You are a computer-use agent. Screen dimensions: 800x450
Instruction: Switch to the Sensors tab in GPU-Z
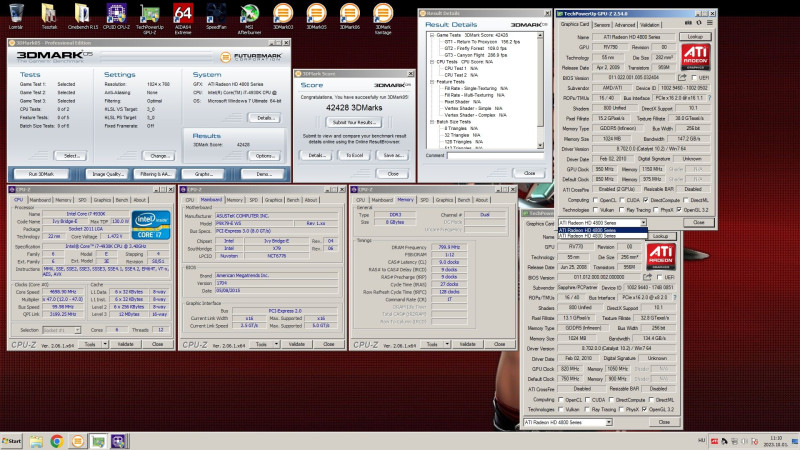[x=602, y=24]
